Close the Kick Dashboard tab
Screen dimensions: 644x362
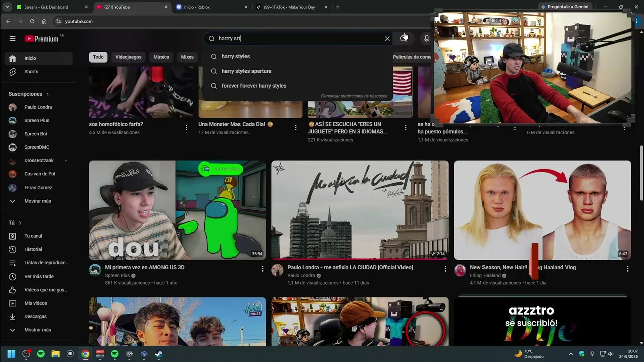pyautogui.click(x=86, y=7)
